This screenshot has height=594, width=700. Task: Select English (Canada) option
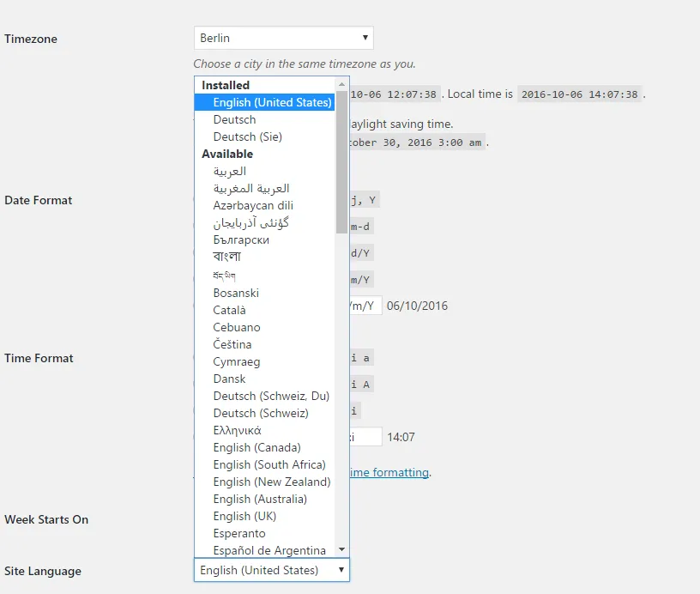[x=264, y=447]
